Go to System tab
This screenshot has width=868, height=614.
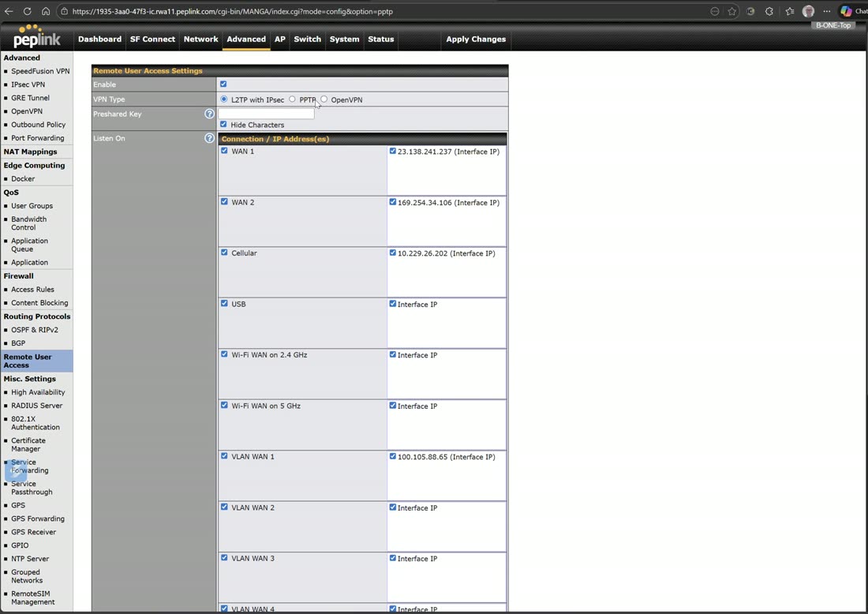click(x=344, y=39)
